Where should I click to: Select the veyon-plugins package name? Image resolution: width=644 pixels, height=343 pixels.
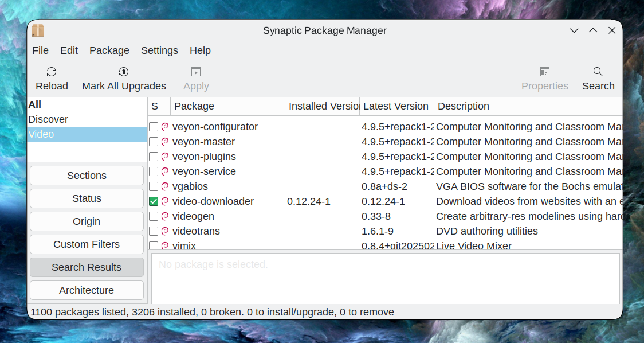(204, 157)
